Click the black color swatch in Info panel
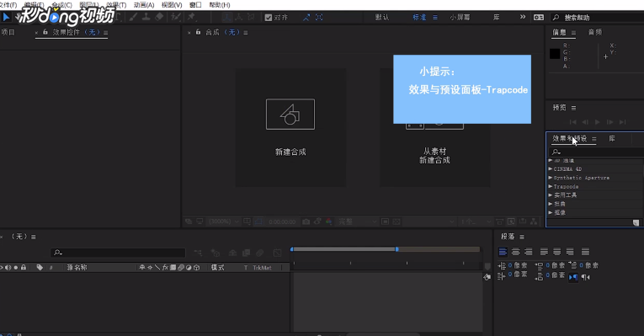 click(555, 53)
